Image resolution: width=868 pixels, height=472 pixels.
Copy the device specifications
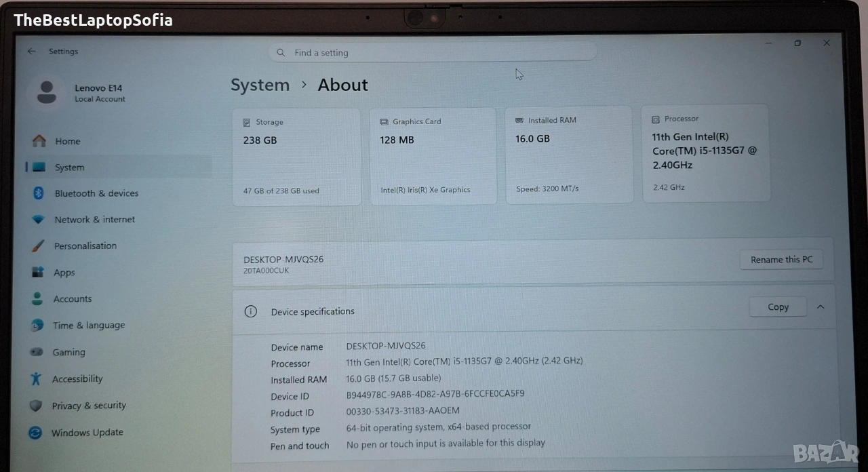point(778,307)
